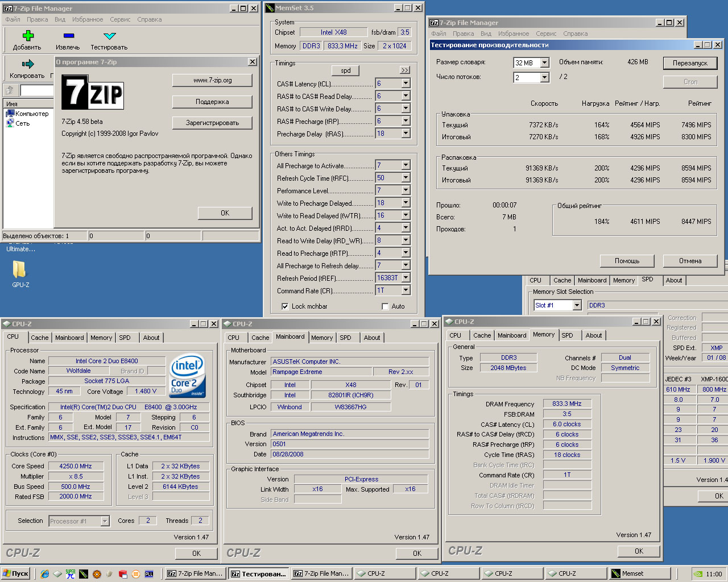Launch Internet Explorer from quick launch
The image size is (728, 582).
45,574
